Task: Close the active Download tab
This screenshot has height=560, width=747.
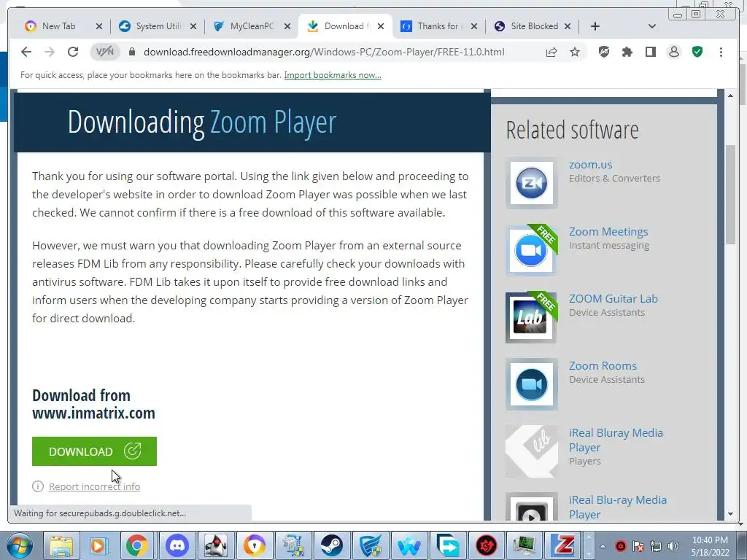Action: coord(381,26)
